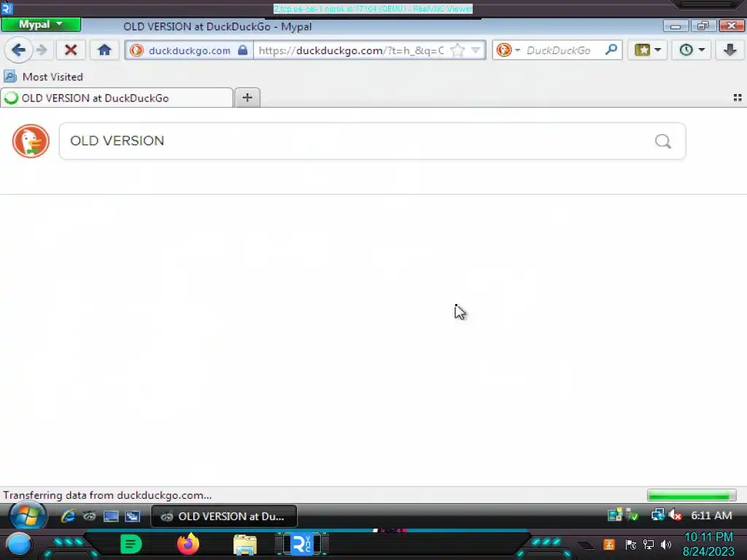Open the Mypal application menu
This screenshot has height=560, width=747.
point(41,25)
